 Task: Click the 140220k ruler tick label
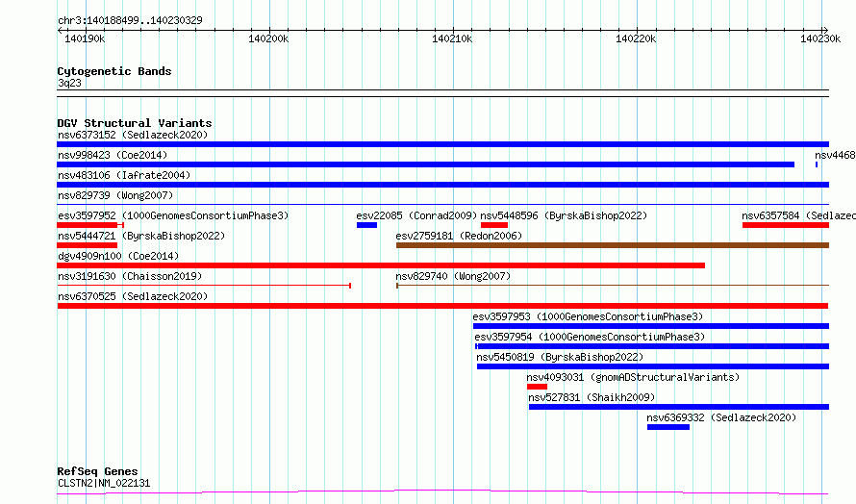[x=636, y=38]
